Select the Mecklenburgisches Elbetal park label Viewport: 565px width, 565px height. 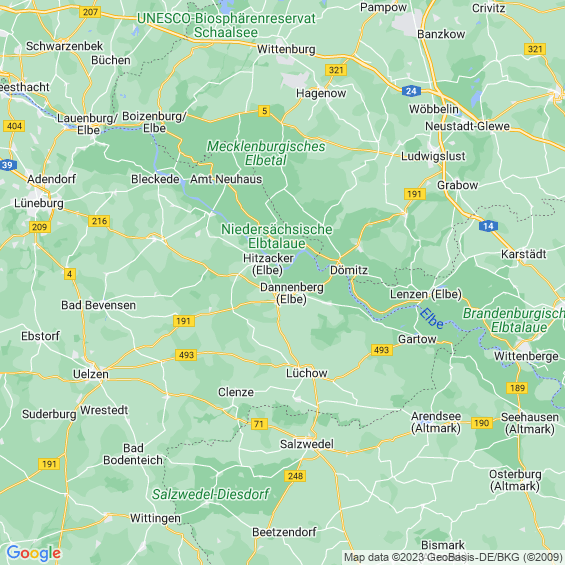pos(266,153)
